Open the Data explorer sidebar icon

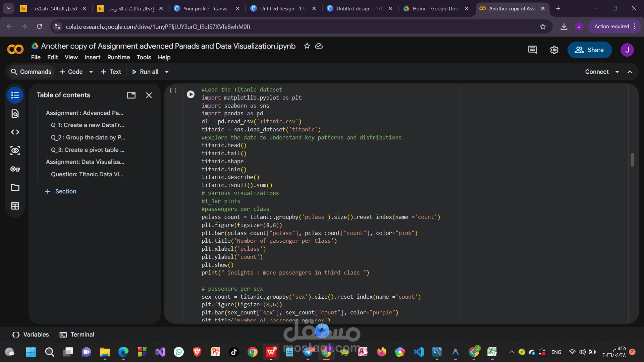point(15,150)
